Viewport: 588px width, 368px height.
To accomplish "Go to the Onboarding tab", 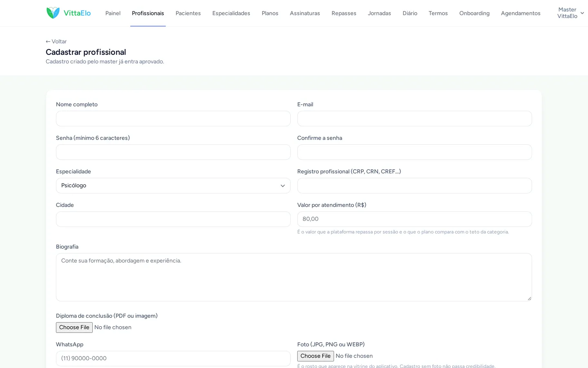I will coord(474,13).
